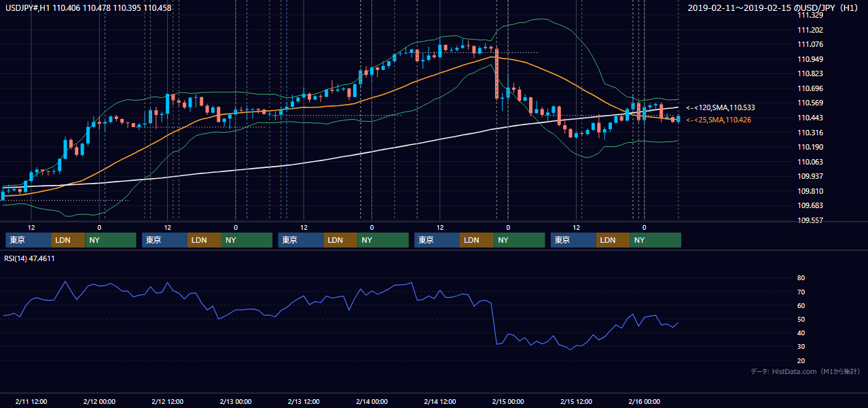Click the 2/15 00:00 date label
Image resolution: width=868 pixels, height=408 pixels.
(508, 401)
